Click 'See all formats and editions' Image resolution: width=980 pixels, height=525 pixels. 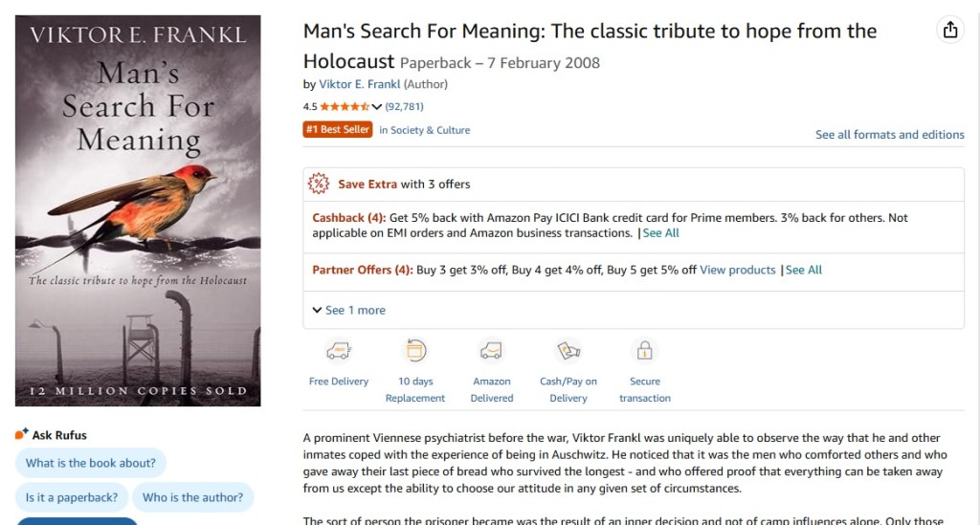(x=889, y=135)
